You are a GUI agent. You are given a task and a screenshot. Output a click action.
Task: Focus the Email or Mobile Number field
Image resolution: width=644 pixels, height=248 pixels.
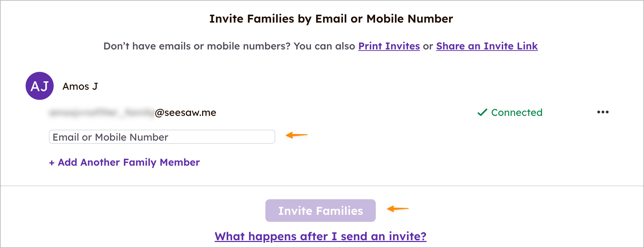[x=162, y=137]
